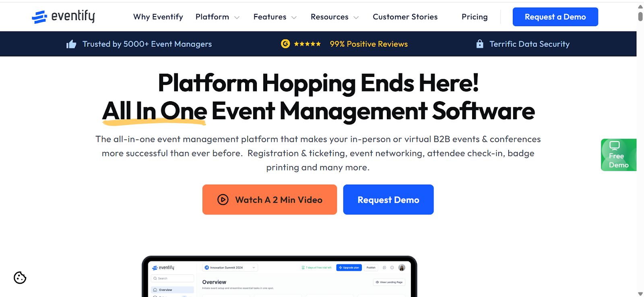
Task: Click the play icon on the video button
Action: point(223,199)
